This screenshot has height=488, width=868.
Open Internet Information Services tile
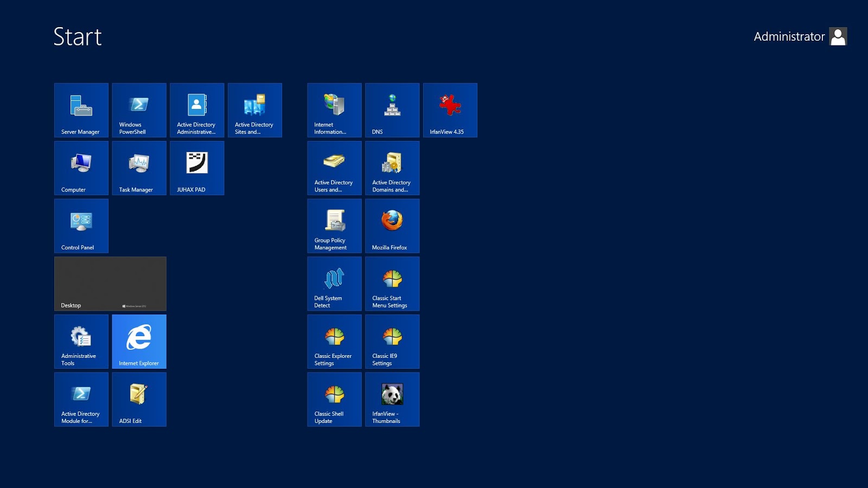click(x=335, y=110)
